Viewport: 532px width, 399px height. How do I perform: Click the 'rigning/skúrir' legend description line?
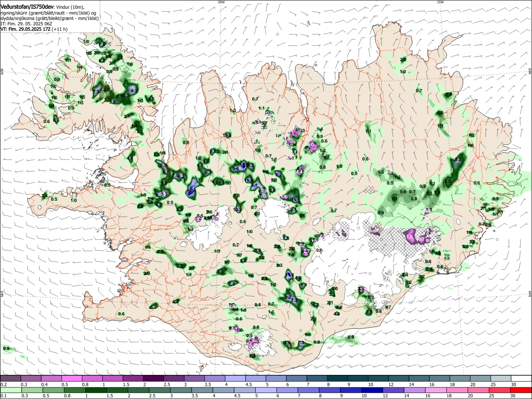coord(49,13)
